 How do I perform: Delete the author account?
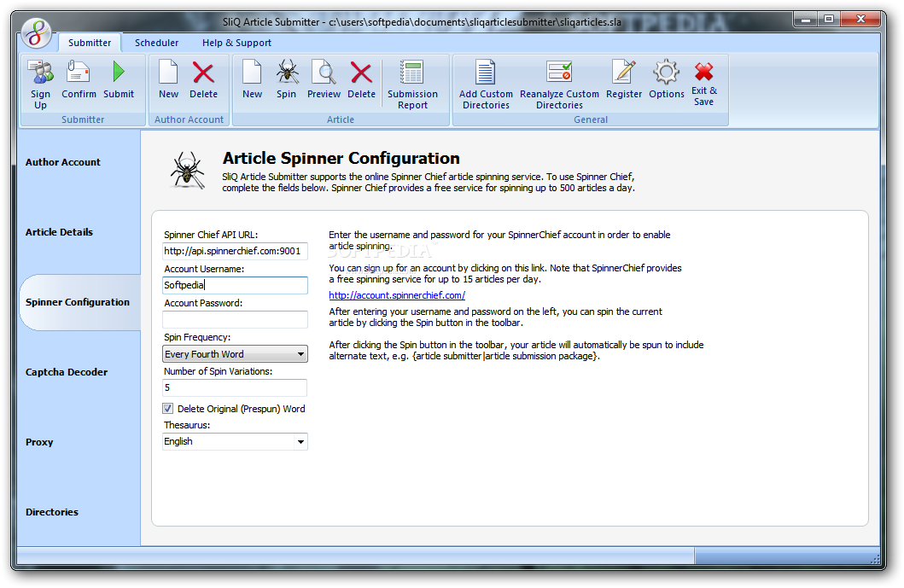tap(203, 79)
